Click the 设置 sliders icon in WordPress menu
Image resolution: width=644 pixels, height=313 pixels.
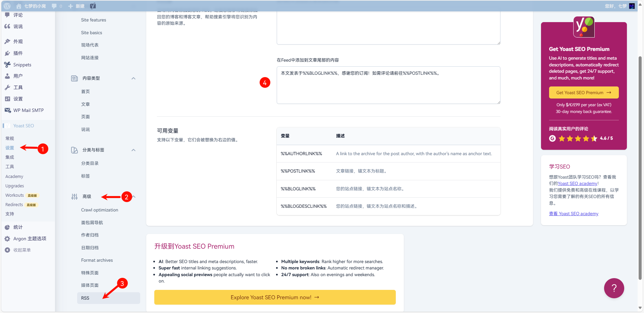(x=7, y=99)
